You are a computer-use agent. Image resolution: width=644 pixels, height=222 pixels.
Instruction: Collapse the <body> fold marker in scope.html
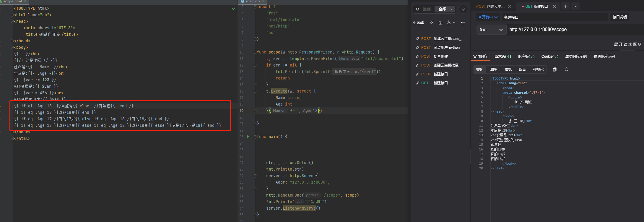12,47
